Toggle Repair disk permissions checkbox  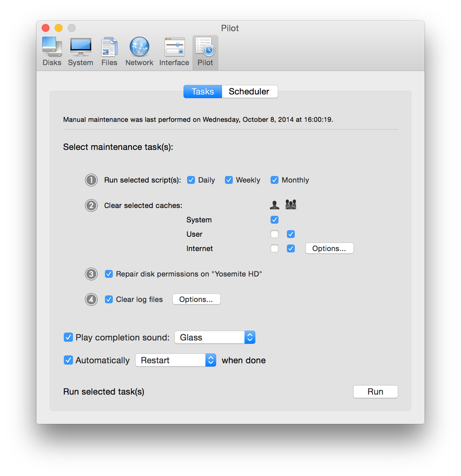[109, 274]
